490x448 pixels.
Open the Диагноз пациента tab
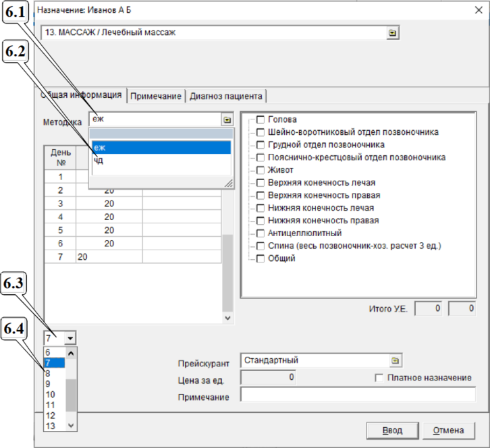pos(225,96)
